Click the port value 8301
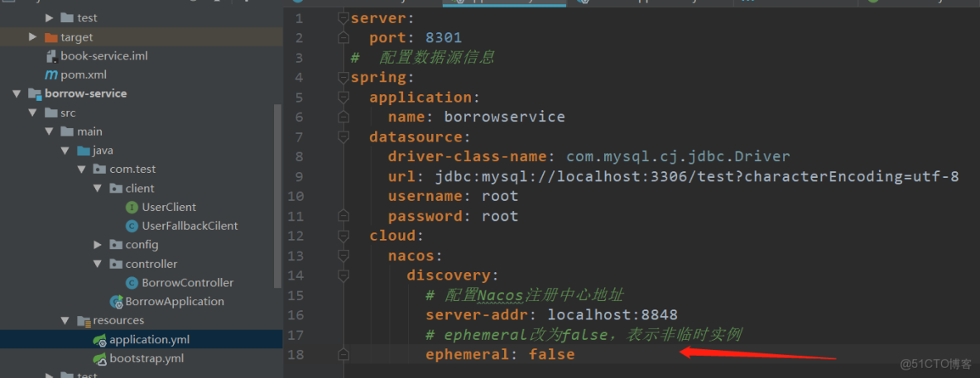This screenshot has height=378, width=980. pos(443,38)
